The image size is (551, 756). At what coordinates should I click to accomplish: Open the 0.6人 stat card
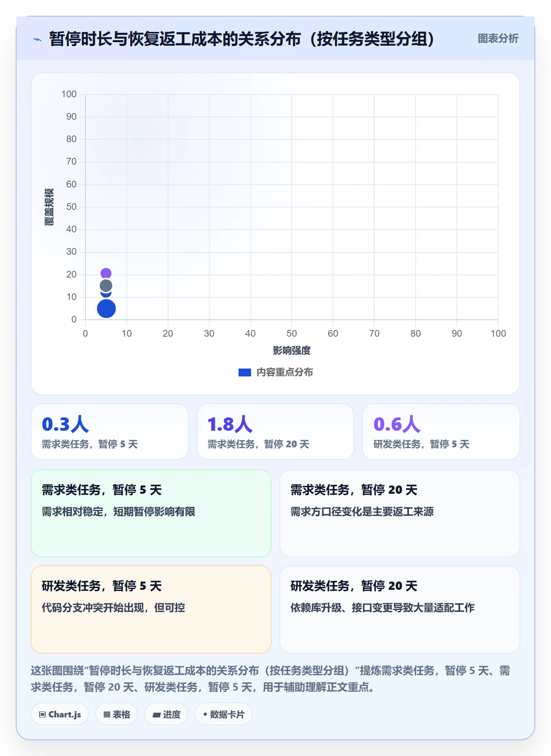(x=441, y=432)
